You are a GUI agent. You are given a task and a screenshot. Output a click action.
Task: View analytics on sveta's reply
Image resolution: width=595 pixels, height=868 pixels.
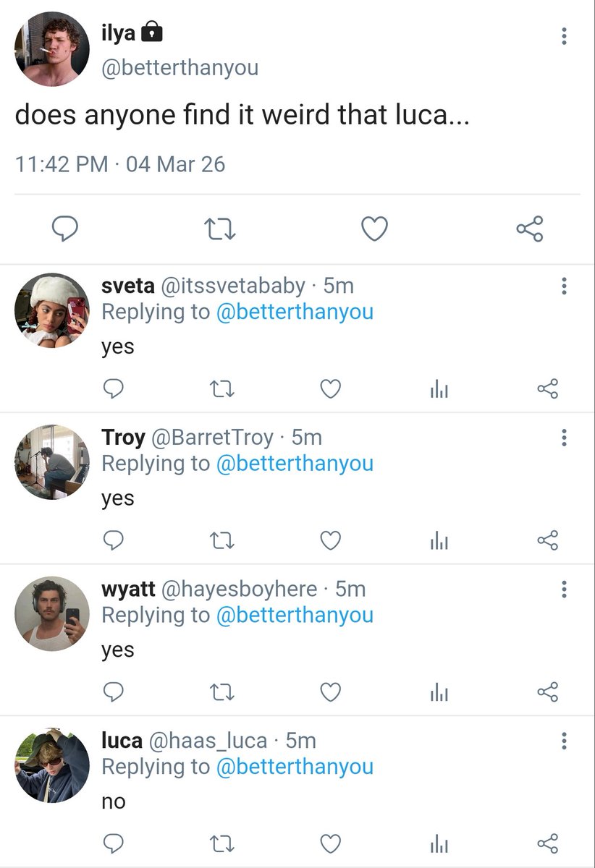tap(439, 389)
